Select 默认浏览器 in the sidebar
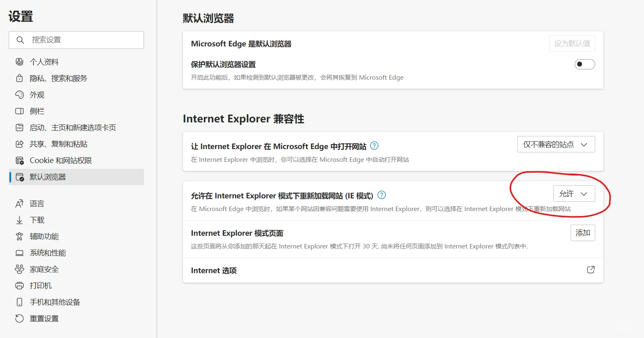This screenshot has width=644, height=338. pos(76,177)
